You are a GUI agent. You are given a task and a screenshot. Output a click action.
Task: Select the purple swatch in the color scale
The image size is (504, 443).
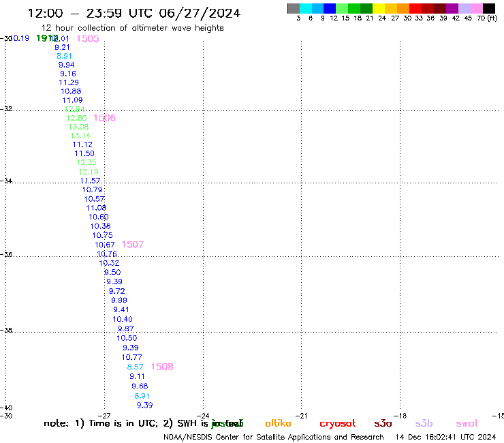tap(452, 8)
